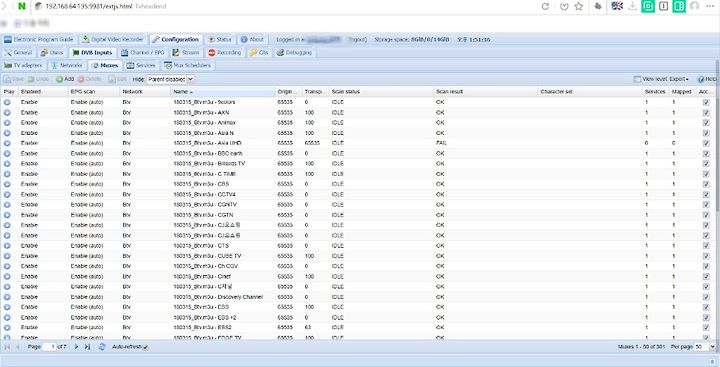720x367 pixels.
Task: Switch to the Networks sub-tab
Action: click(67, 65)
